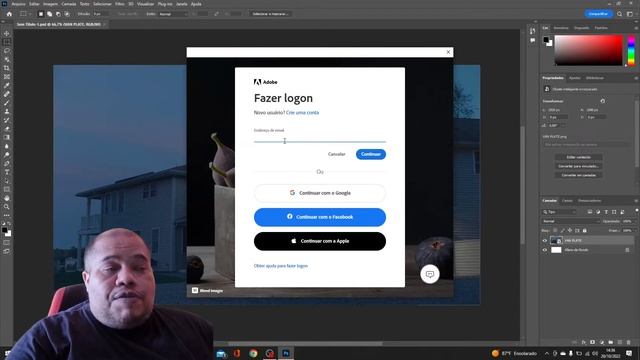Click the Compartilhar share button
Screen dimensions: 640x360
coord(598,14)
